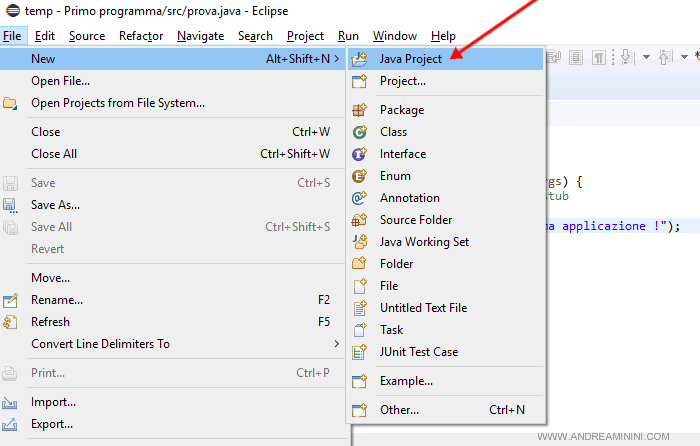700x446 pixels.
Task: Select the Annotation icon entry
Action: [x=360, y=198]
